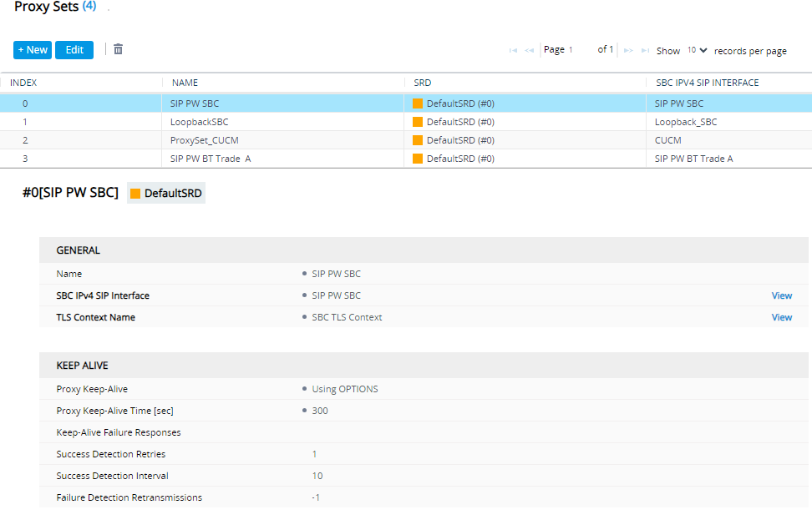Click CUCM SIP interface cell
Image resolution: width=812 pixels, height=530 pixels.
pyautogui.click(x=668, y=140)
